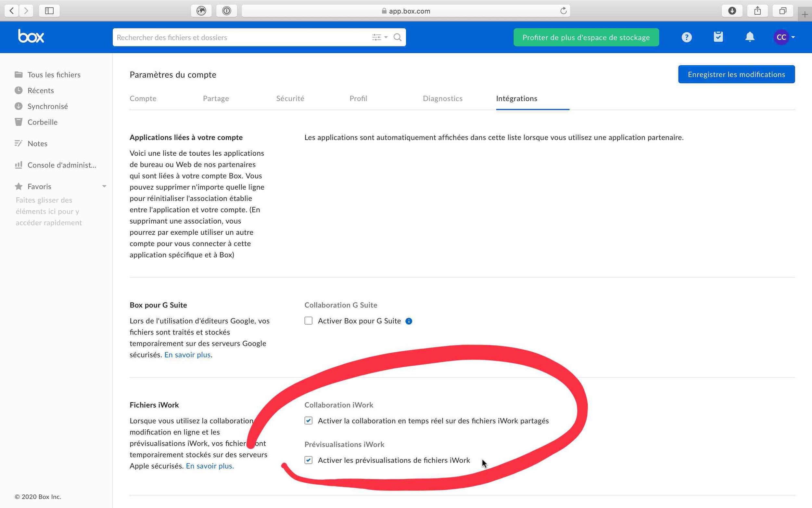Select the Intégrations tab
The width and height of the screenshot is (812, 508).
click(x=517, y=98)
